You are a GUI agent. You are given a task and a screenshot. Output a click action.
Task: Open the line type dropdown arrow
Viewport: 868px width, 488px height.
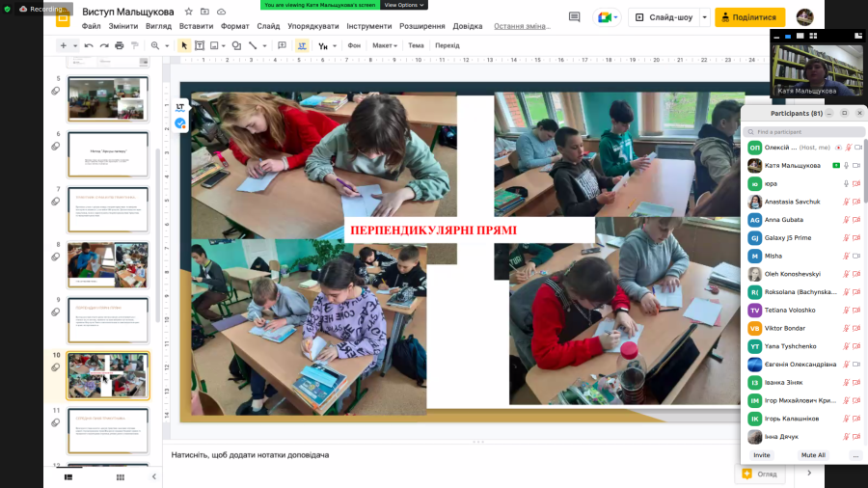coord(264,46)
